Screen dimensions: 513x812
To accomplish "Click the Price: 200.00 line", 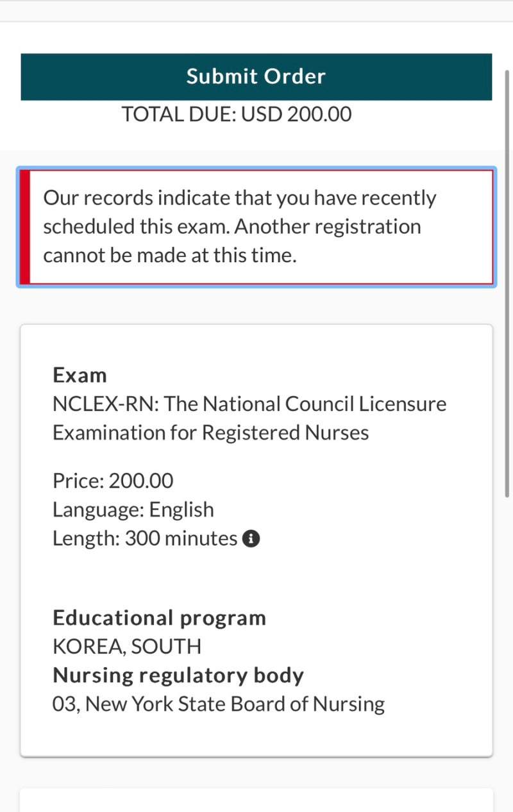I will 113,481.
